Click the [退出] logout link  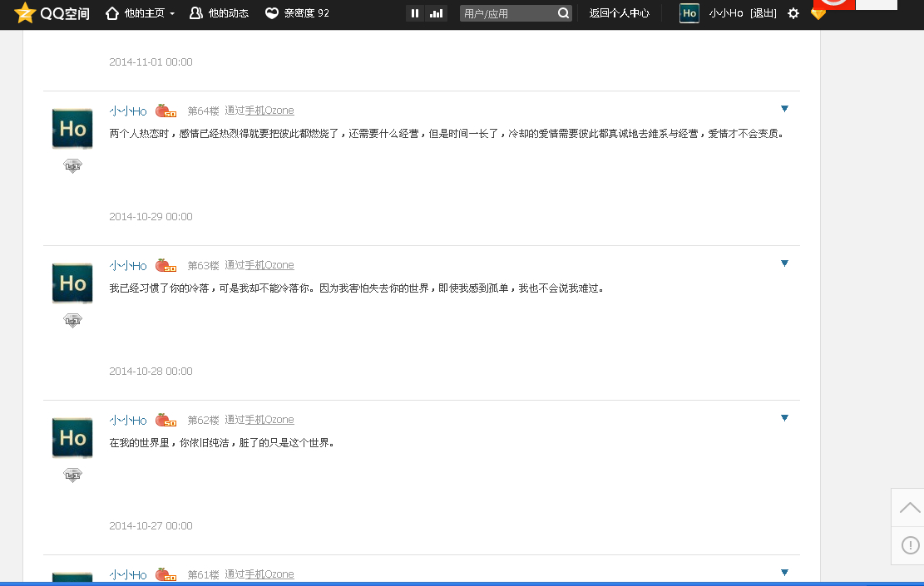[x=763, y=13]
